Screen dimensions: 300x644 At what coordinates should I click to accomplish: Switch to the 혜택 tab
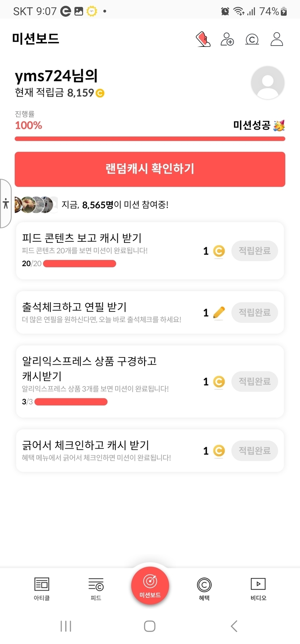[204, 589]
